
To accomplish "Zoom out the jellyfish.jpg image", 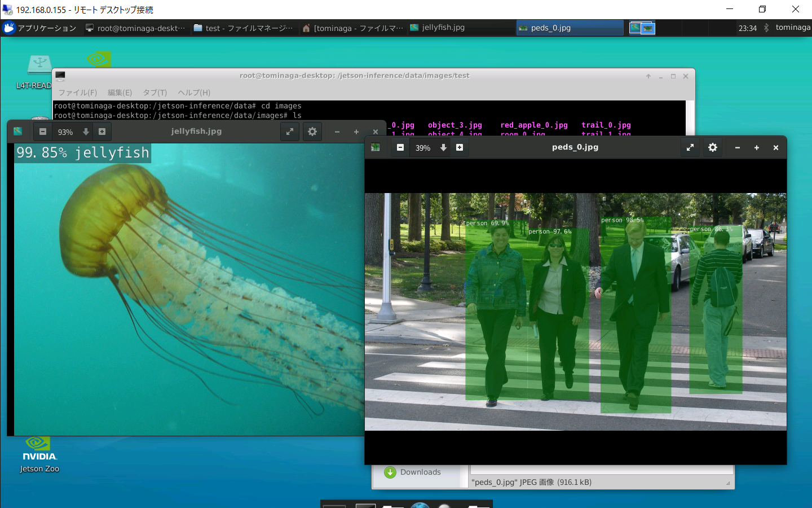I will pos(43,132).
